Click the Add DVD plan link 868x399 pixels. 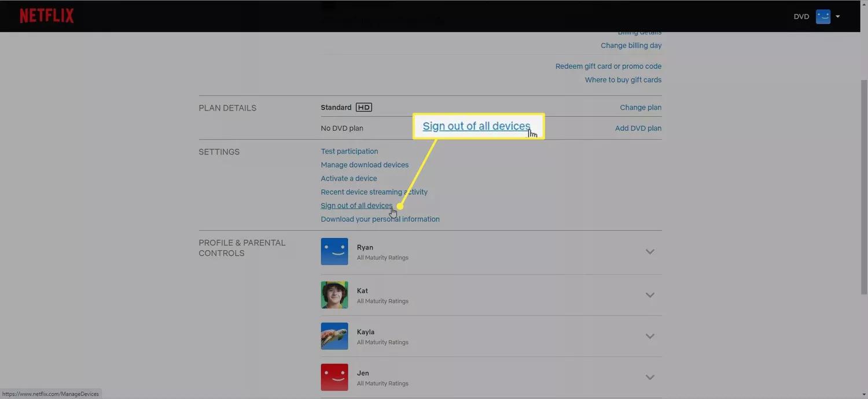click(x=638, y=128)
